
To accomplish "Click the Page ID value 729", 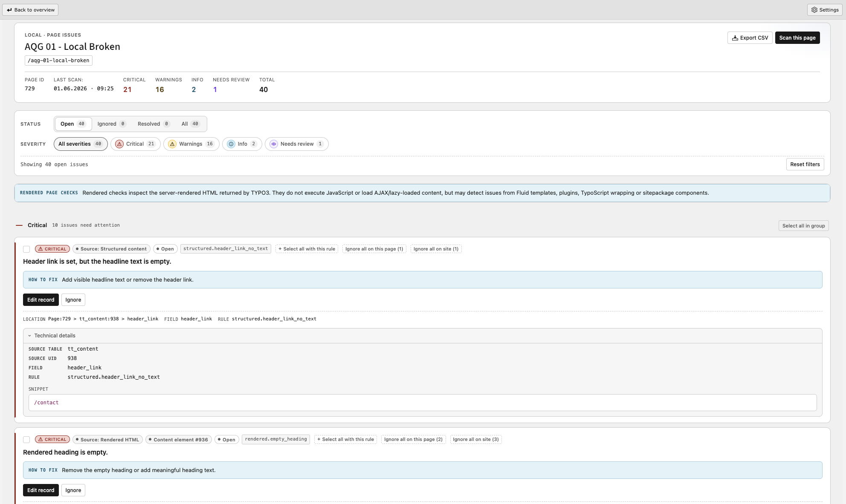I will pos(30,89).
